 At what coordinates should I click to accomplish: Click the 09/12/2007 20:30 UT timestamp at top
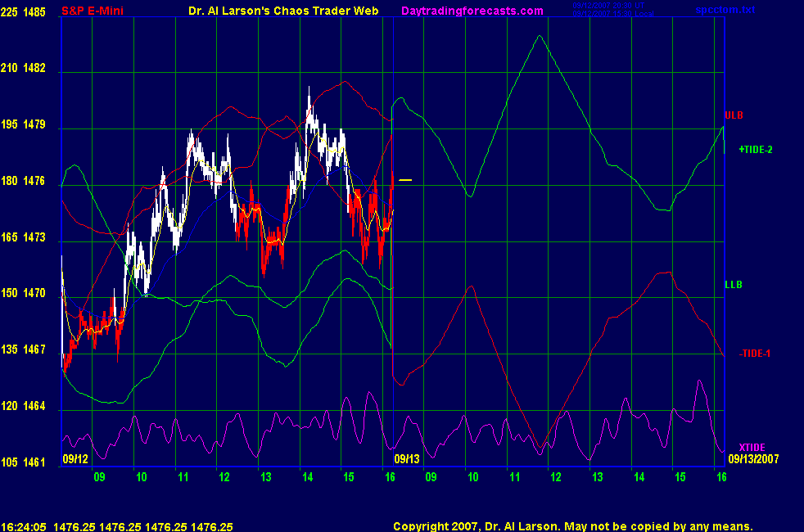(608, 6)
